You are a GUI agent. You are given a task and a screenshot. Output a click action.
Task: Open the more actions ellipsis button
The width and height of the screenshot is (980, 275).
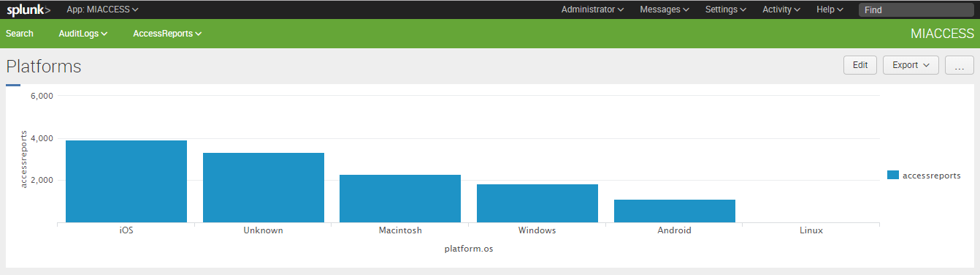tap(960, 65)
